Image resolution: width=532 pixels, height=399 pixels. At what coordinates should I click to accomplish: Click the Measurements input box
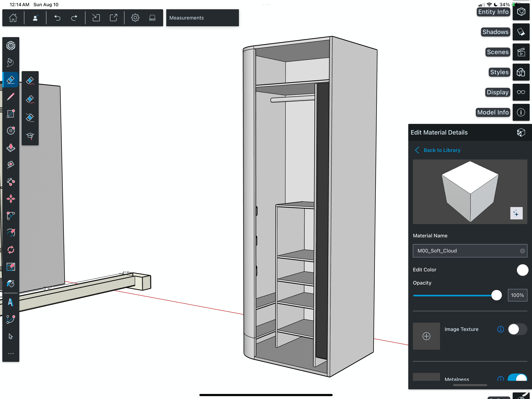coord(203,18)
